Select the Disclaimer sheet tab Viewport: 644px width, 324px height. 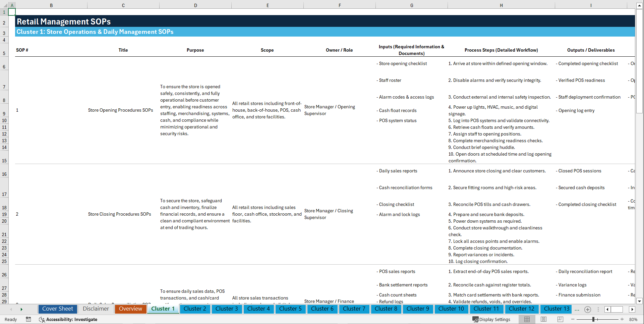point(96,309)
